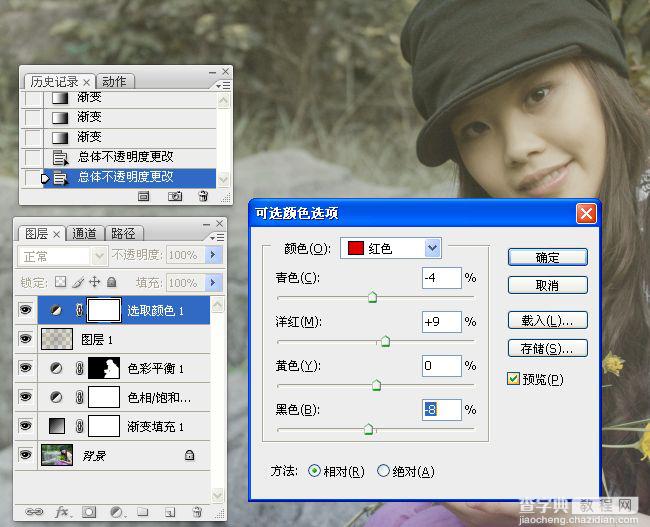This screenshot has height=527, width=650.
Task: Click 青色 cyan slider handle
Action: [x=372, y=297]
